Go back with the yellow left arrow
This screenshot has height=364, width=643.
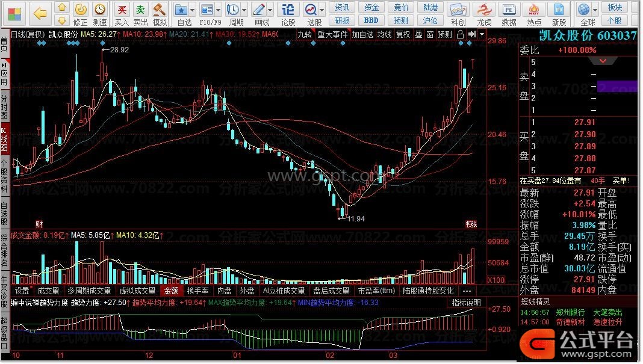coord(40,13)
